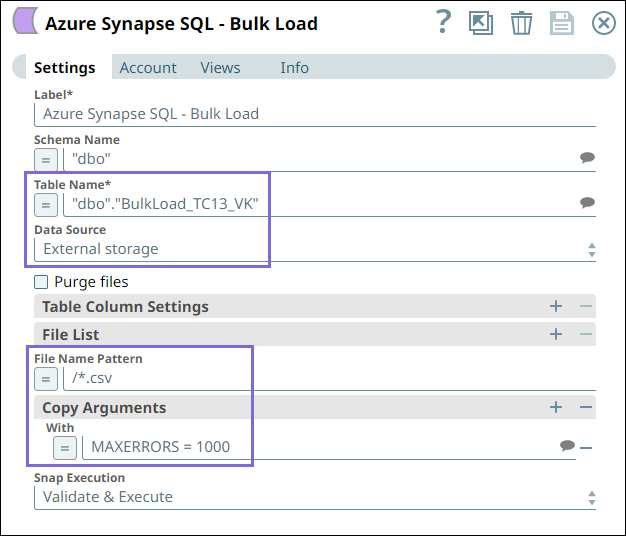Click the Table Name input field
Screen dimensions: 626x536
319,204
